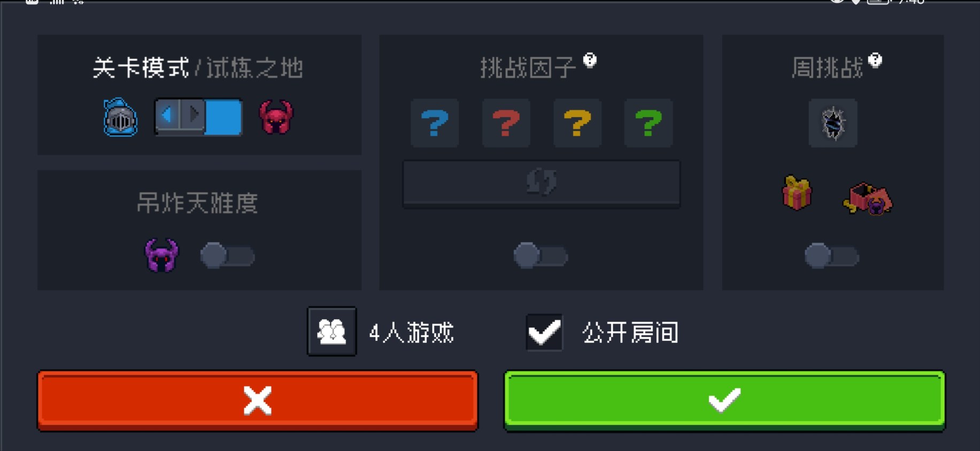
Task: Click the red chest reward icon
Action: (868, 199)
